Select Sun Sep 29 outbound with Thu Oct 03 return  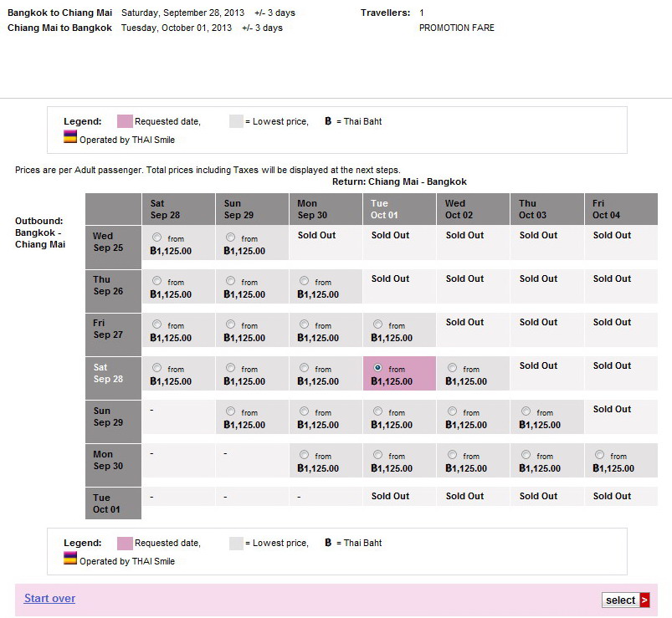(x=526, y=411)
